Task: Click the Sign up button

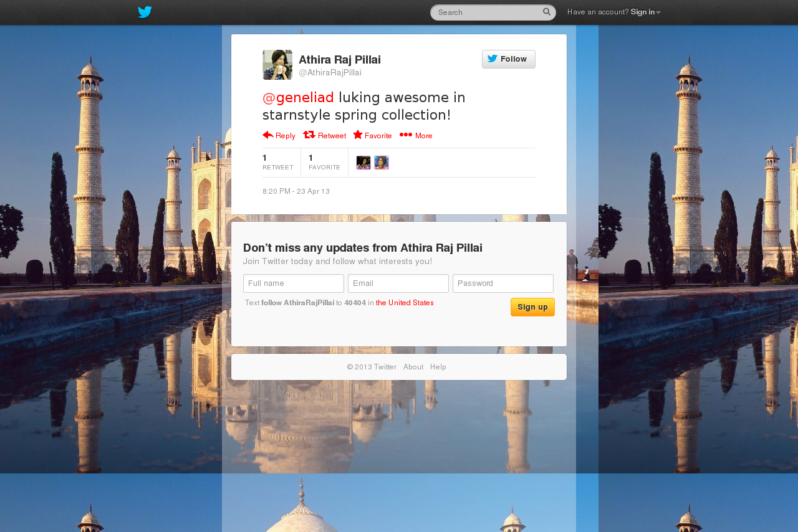Action: click(532, 307)
